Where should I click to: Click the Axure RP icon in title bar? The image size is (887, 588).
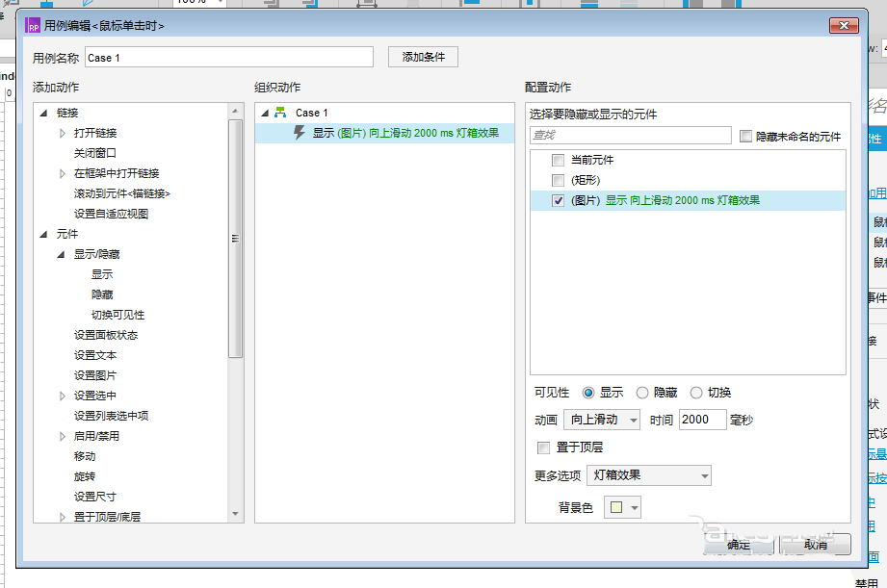(34, 26)
